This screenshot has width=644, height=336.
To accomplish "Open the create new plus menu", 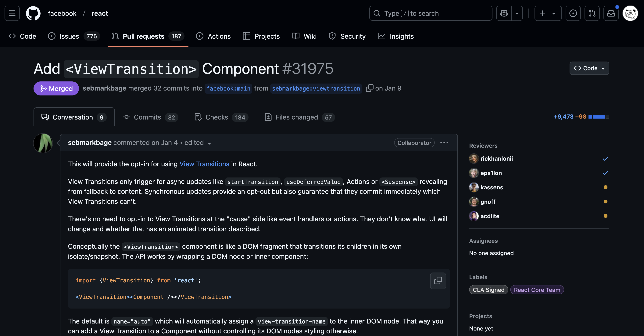I will click(548, 13).
